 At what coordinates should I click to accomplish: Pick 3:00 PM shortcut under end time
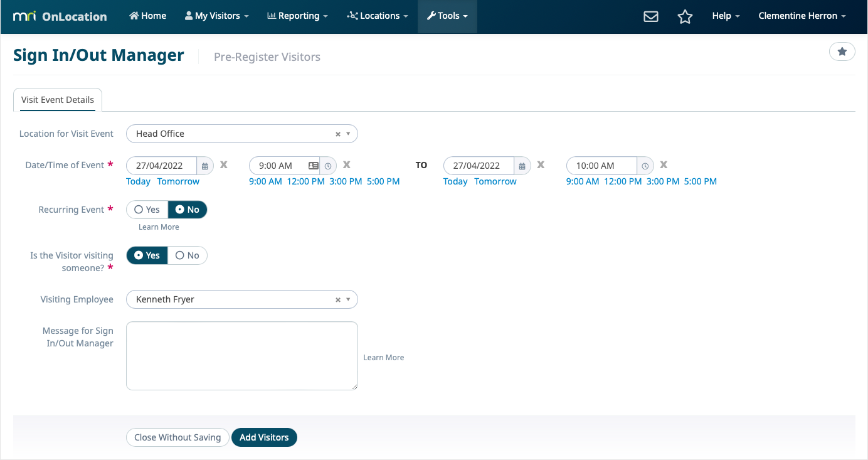[663, 181]
